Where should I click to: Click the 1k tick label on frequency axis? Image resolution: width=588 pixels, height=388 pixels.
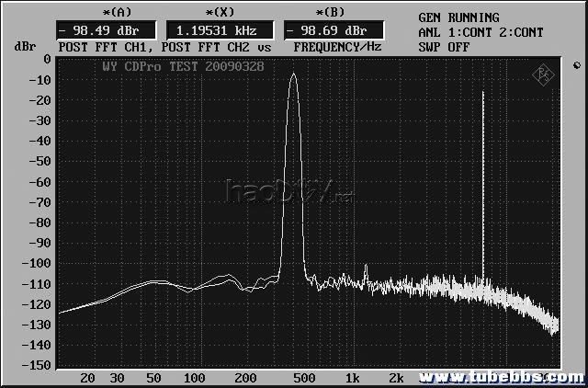350,378
